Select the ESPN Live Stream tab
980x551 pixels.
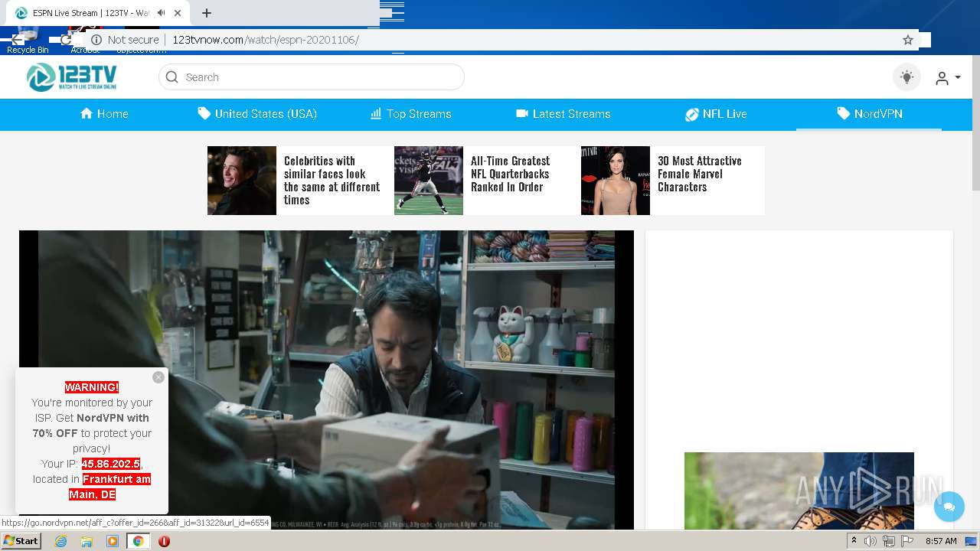pos(96,13)
